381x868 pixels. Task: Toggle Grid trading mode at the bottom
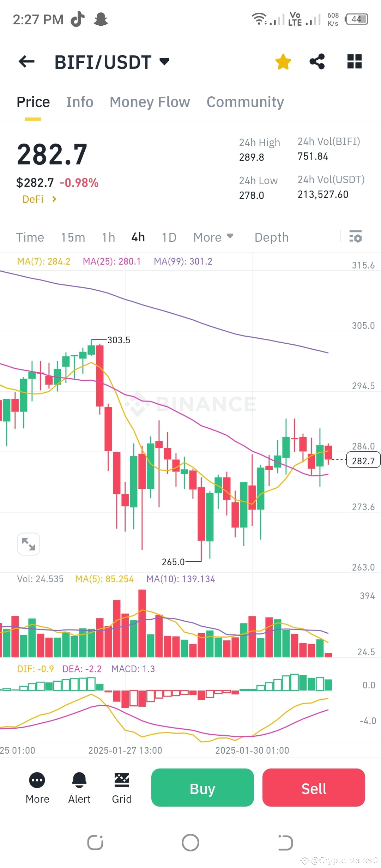[121, 780]
